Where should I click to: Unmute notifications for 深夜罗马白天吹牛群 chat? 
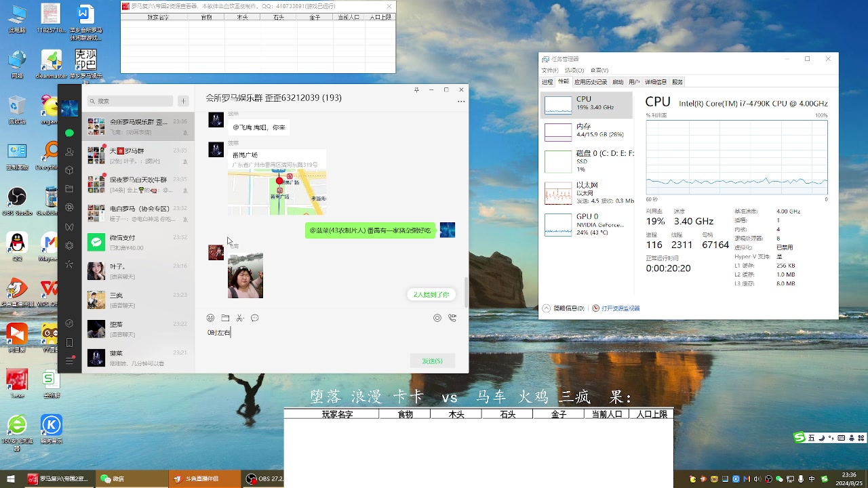coord(186,190)
